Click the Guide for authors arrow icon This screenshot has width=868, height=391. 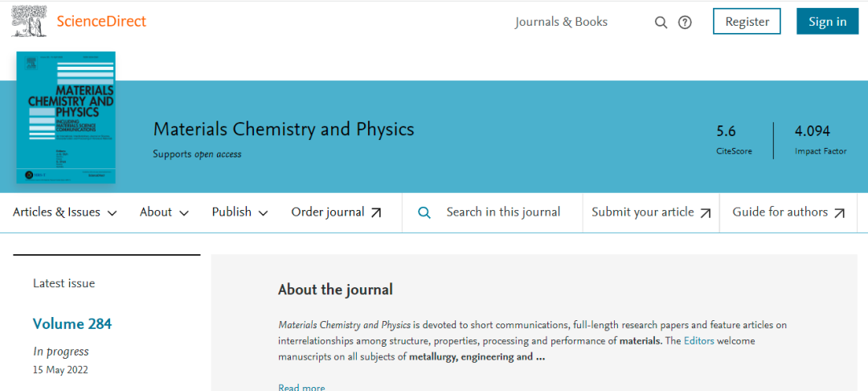tap(839, 212)
